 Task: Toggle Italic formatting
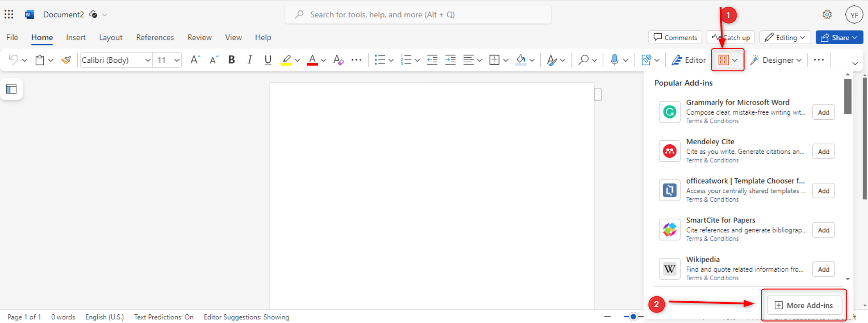249,60
